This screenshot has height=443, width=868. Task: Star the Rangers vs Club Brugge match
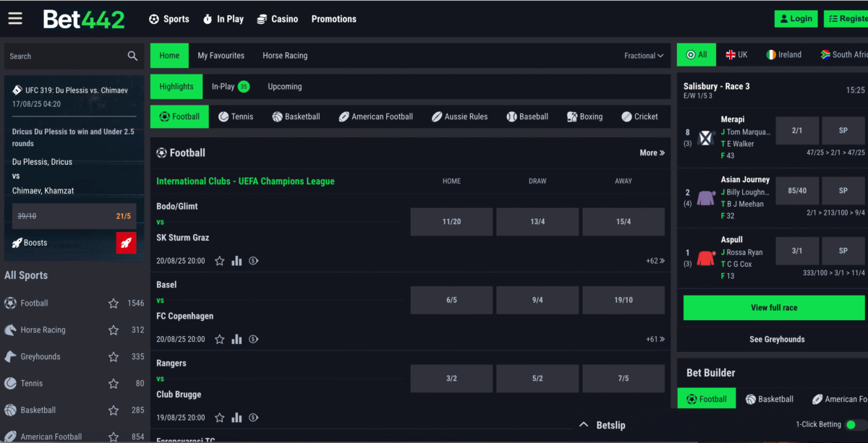(x=220, y=418)
